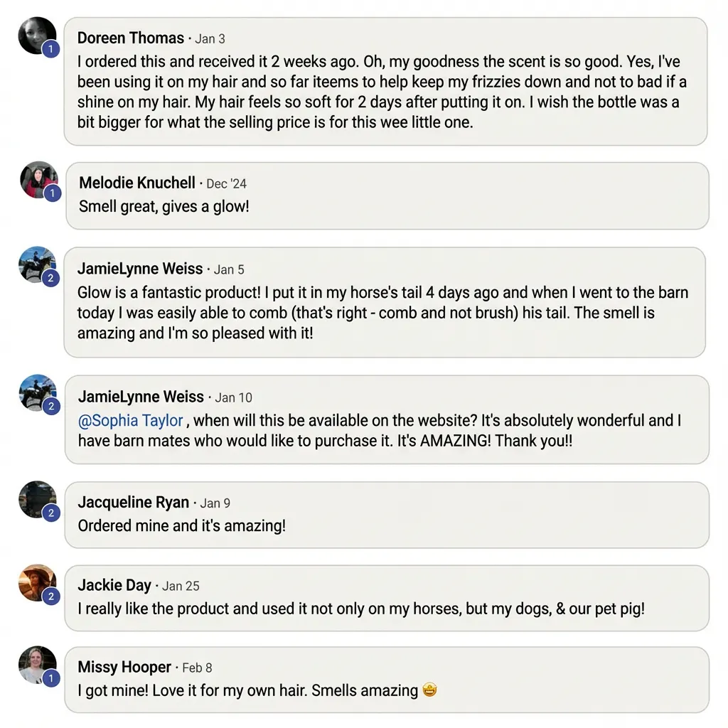
Task: Click the level 1 badge on Missy Hooper's avatar
Action: [x=50, y=679]
